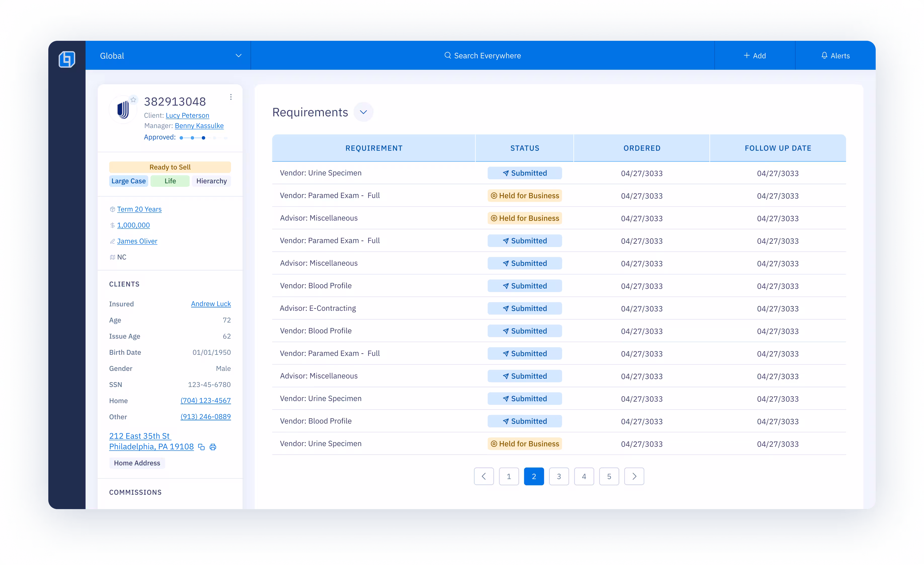This screenshot has height=565, width=924.
Task: Click the app logo in the sidebar
Action: click(67, 59)
